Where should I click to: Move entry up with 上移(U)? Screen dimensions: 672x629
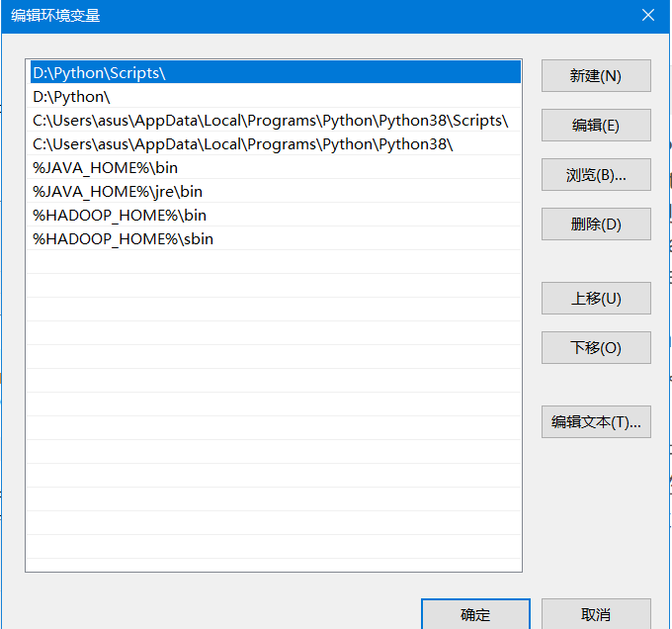tap(596, 299)
